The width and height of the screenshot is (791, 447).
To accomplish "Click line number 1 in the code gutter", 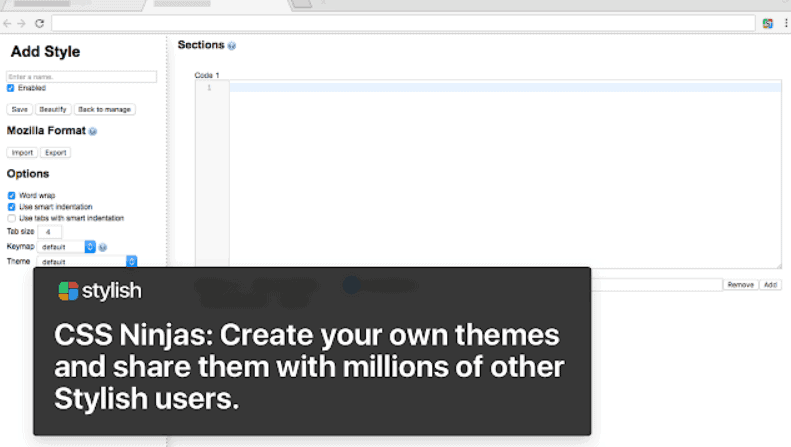I will pyautogui.click(x=209, y=88).
